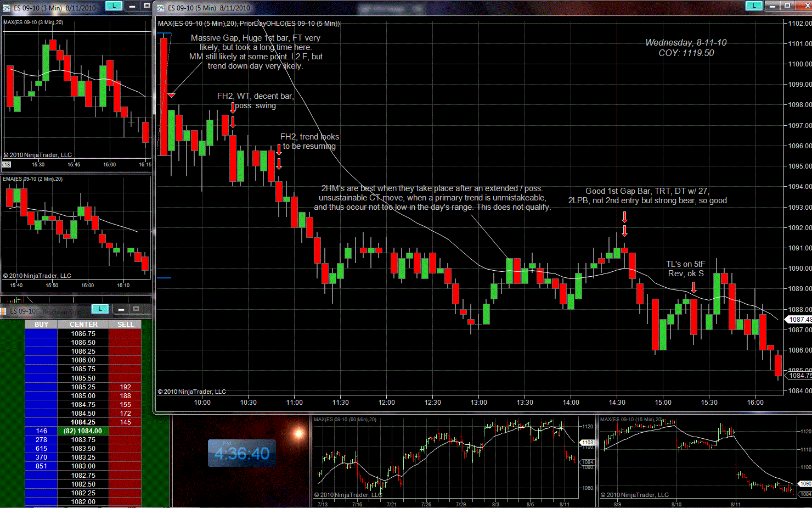Minimize the ES 09-10 DOM window
Image resolution: width=812 pixels, height=508 pixels.
tap(121, 309)
